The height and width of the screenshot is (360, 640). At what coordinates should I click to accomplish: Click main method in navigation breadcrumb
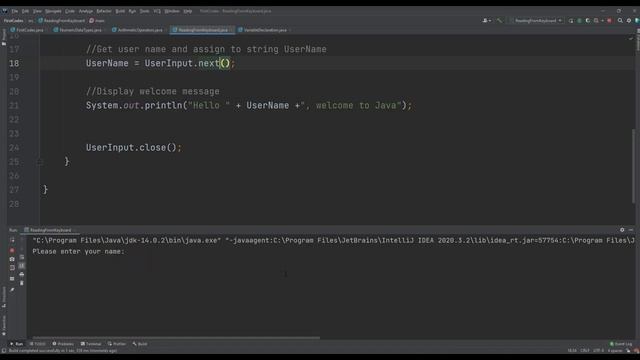[97, 20]
